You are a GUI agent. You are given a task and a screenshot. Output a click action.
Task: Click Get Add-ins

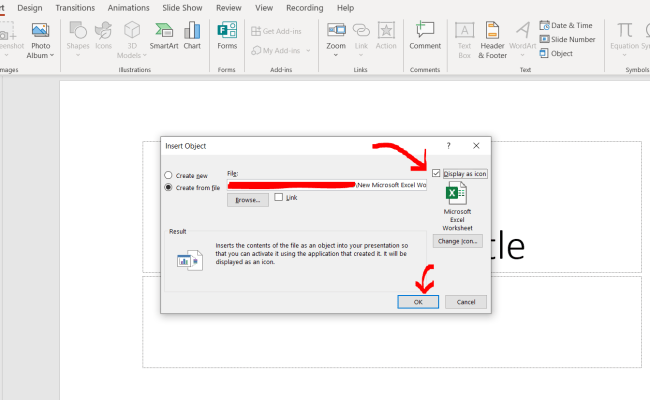pyautogui.click(x=276, y=31)
